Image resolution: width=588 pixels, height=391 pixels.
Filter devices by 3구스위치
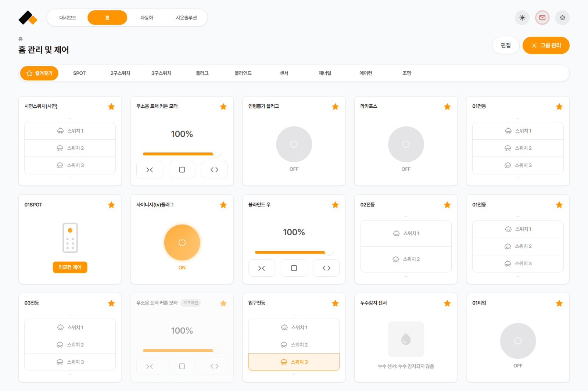tap(161, 73)
